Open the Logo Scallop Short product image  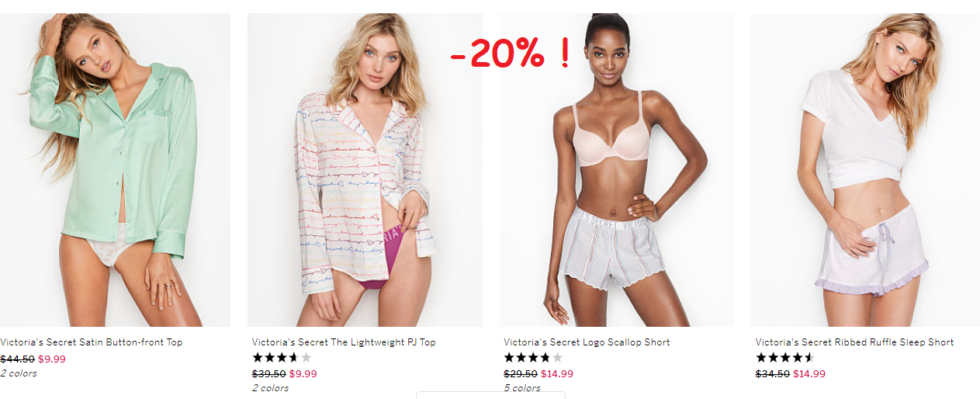coord(617,169)
